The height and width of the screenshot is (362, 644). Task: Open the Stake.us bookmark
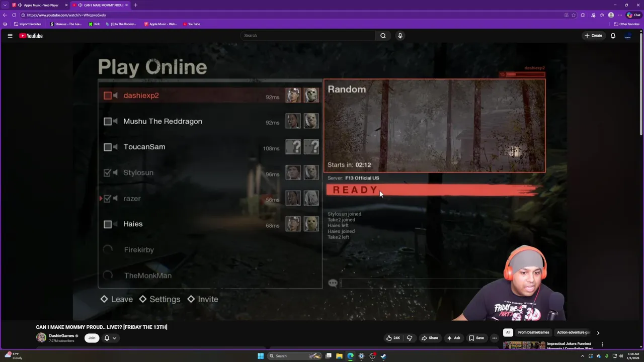pyautogui.click(x=65, y=24)
